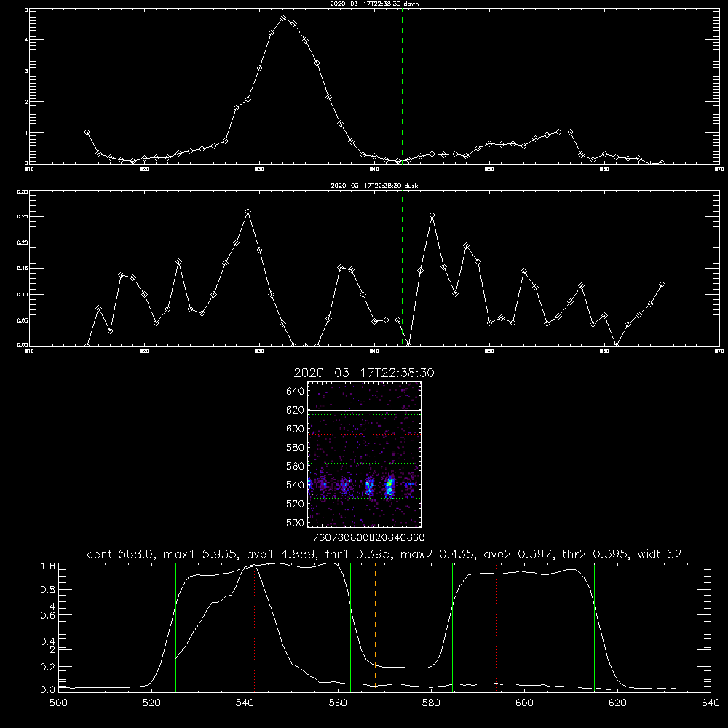
Task: Click the heatmap y-axis label 560
Action: point(295,466)
